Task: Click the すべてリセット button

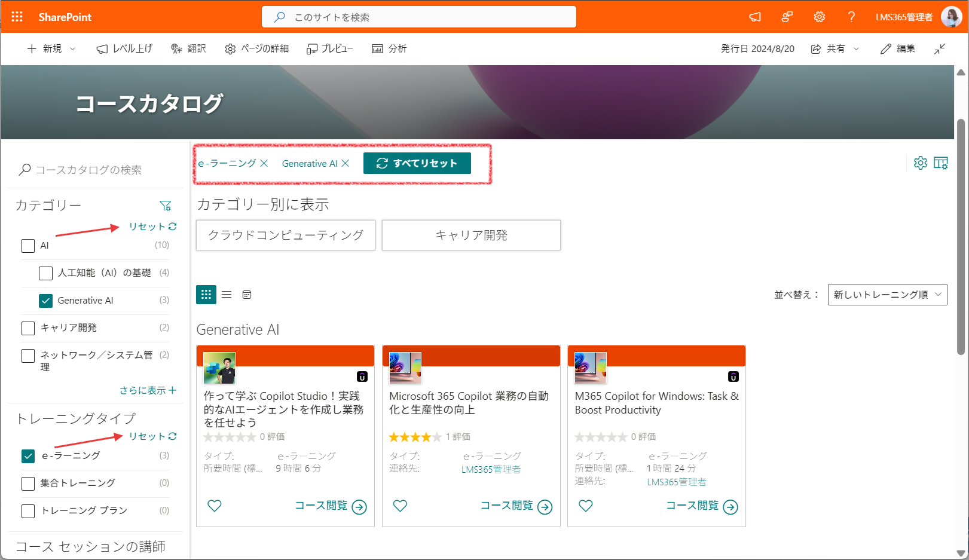Action: (x=417, y=163)
